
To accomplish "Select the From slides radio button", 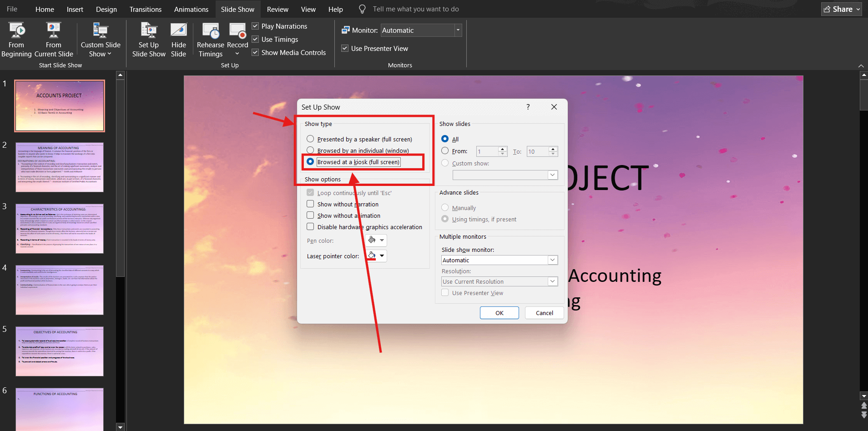I will pyautogui.click(x=445, y=150).
